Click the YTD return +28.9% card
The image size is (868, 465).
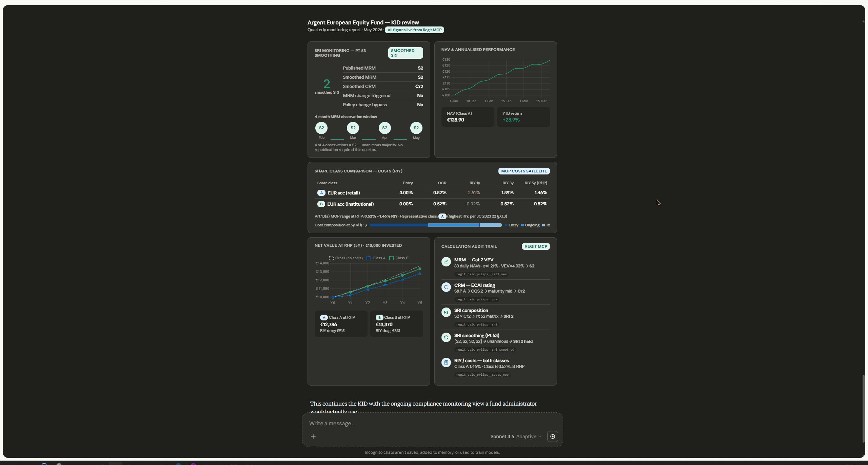pos(524,117)
